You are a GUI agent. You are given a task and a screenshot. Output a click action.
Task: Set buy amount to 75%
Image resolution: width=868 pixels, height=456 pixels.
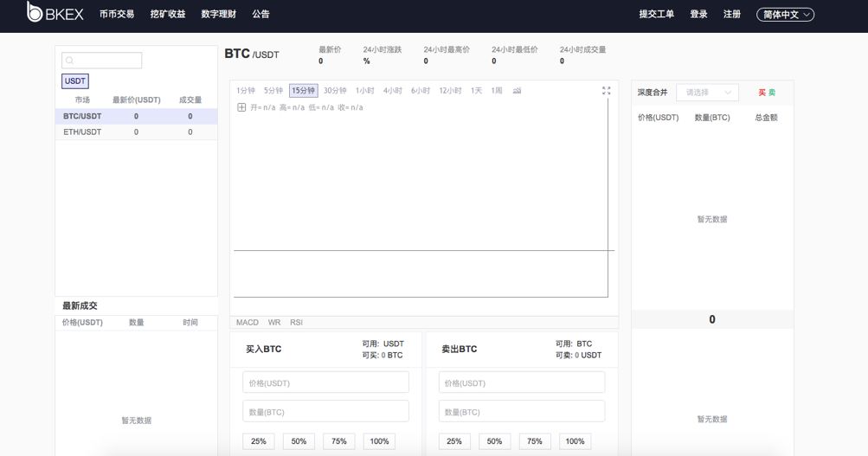[338, 441]
